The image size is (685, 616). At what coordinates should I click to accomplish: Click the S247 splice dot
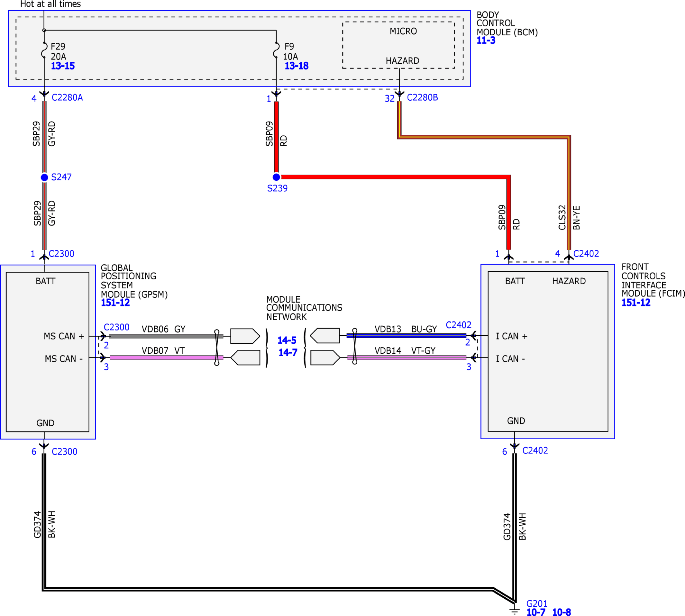[x=44, y=177]
